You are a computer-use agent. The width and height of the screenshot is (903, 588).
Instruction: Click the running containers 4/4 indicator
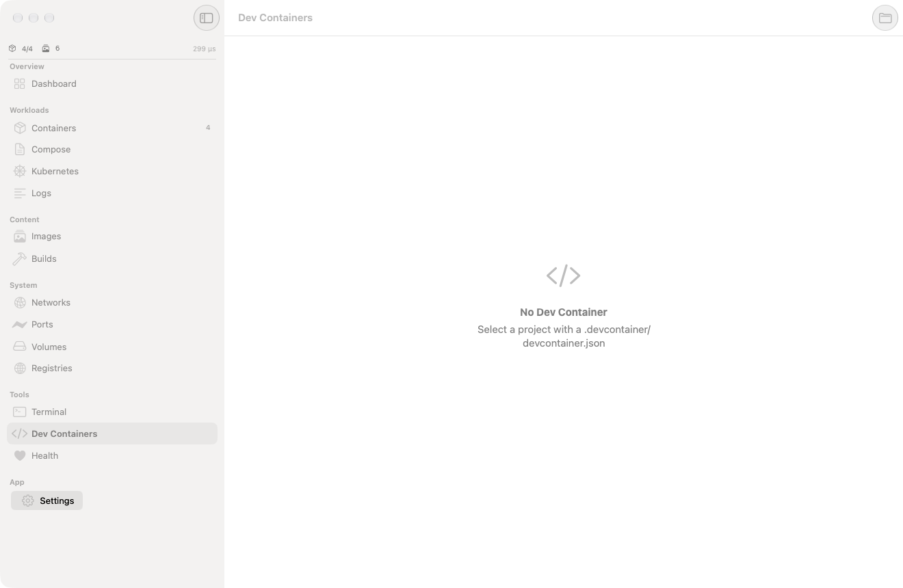point(21,49)
